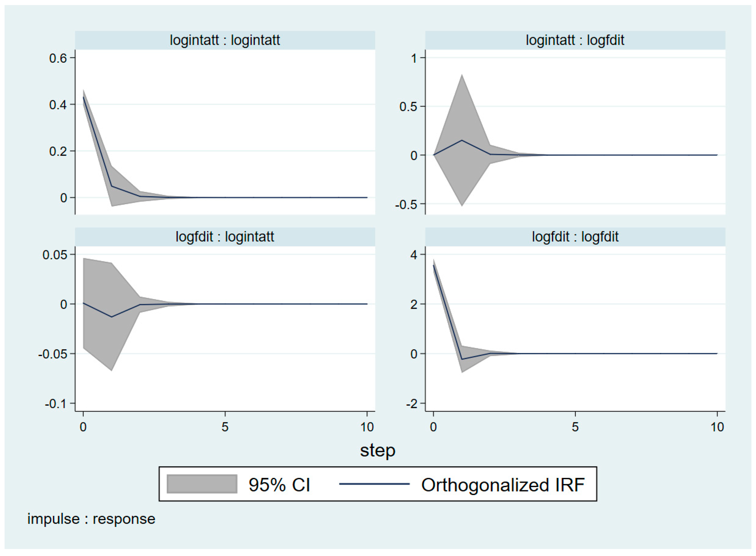This screenshot has width=756, height=556.
Task: Click the confidence band peak in logintatt : logfdit
Action: click(462, 75)
